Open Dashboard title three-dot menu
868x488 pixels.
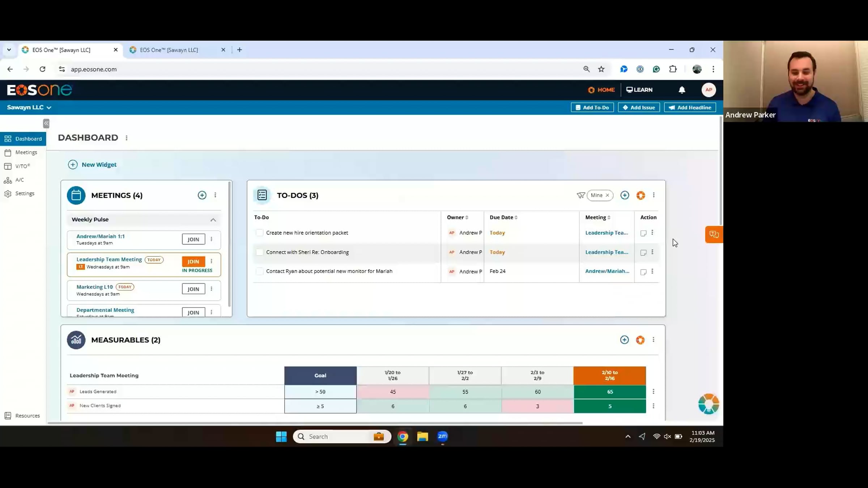(x=127, y=138)
